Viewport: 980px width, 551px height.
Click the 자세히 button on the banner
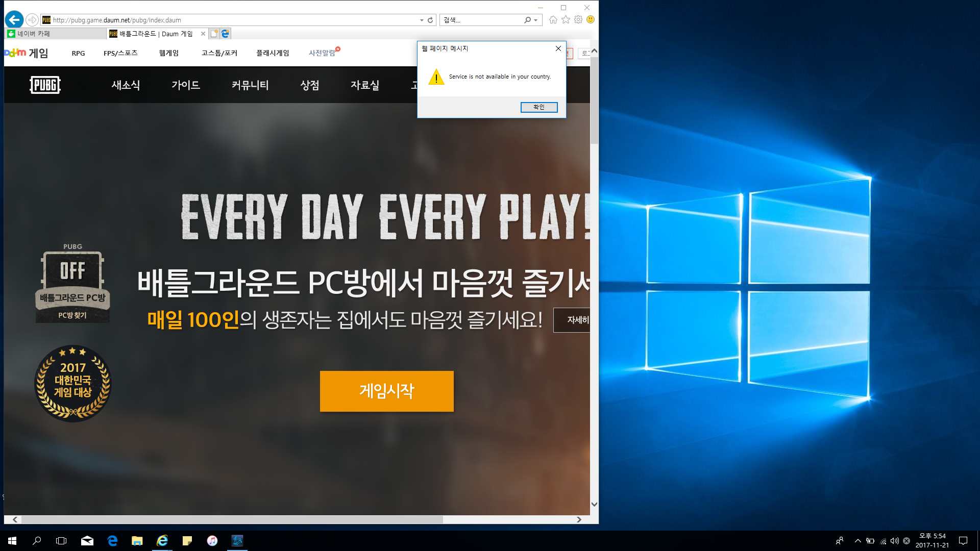coord(572,320)
